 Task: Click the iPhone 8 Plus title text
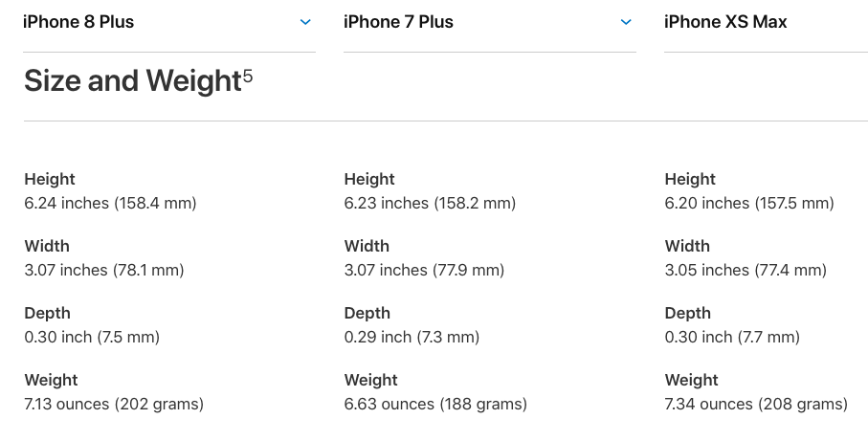tap(78, 22)
